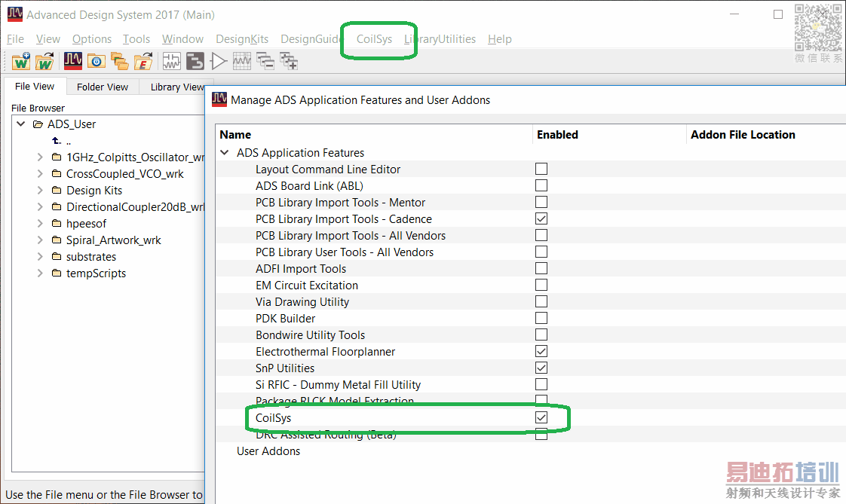Screen dimensions: 846x504
Task: Click the stacked folders toolbar icon
Action: coord(120,62)
